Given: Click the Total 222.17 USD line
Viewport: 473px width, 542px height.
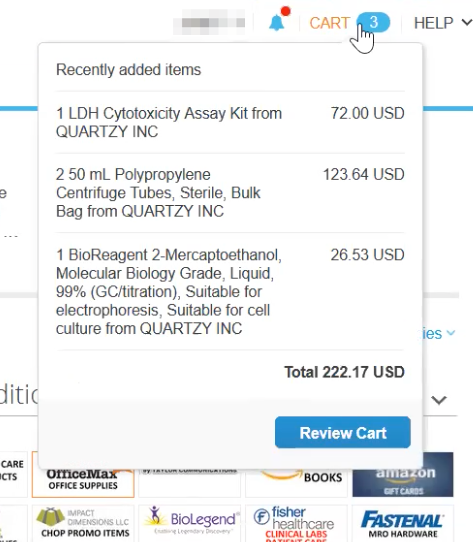Looking at the screenshot, I should point(344,372).
